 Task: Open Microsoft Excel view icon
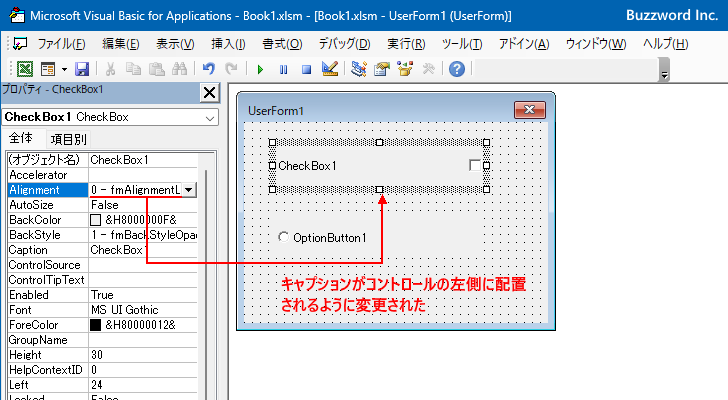[x=25, y=69]
